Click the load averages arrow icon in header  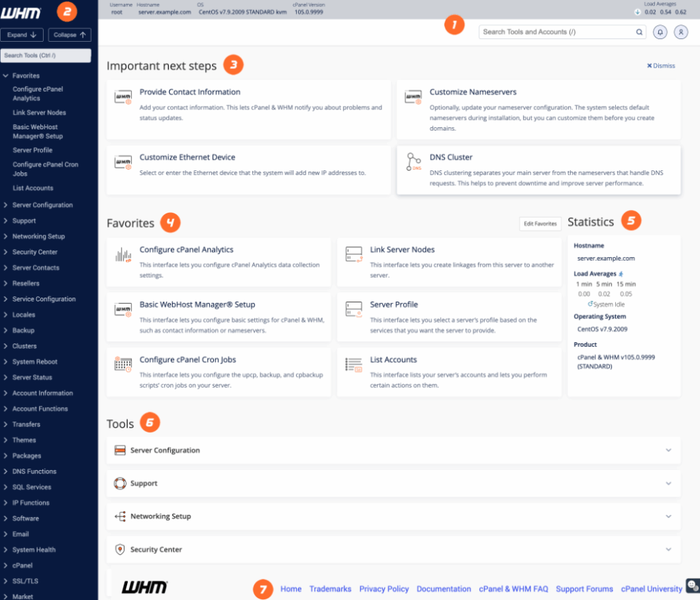click(638, 12)
